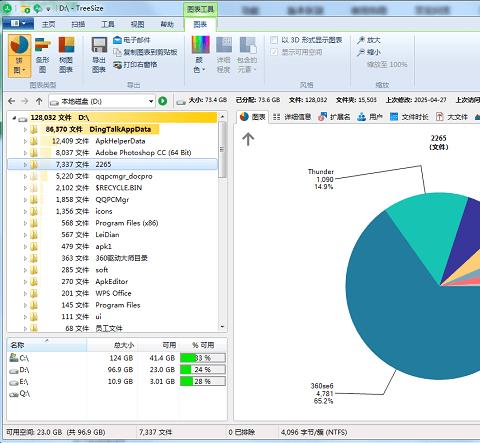480x443 pixels.
Task: Switch to the File age tab
Action: coord(409,117)
